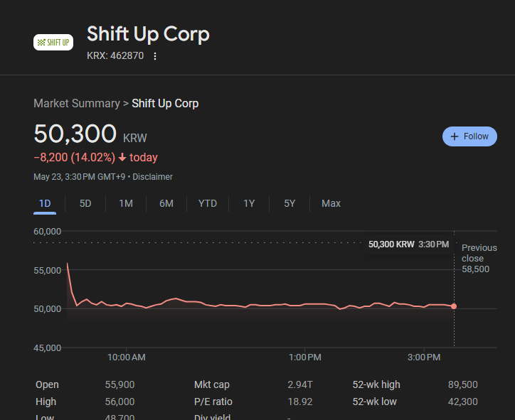Click the Open value 55,900
Image resolution: width=515 pixels, height=420 pixels.
120,384
